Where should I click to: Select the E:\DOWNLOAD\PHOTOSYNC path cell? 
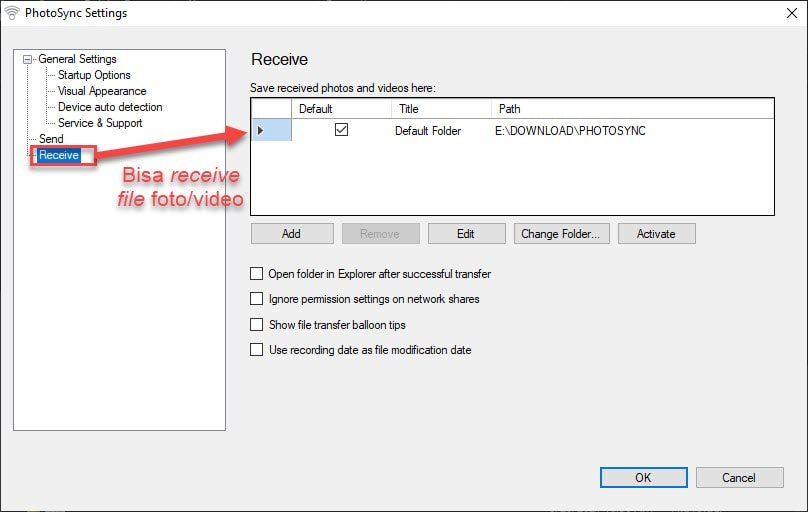632,130
